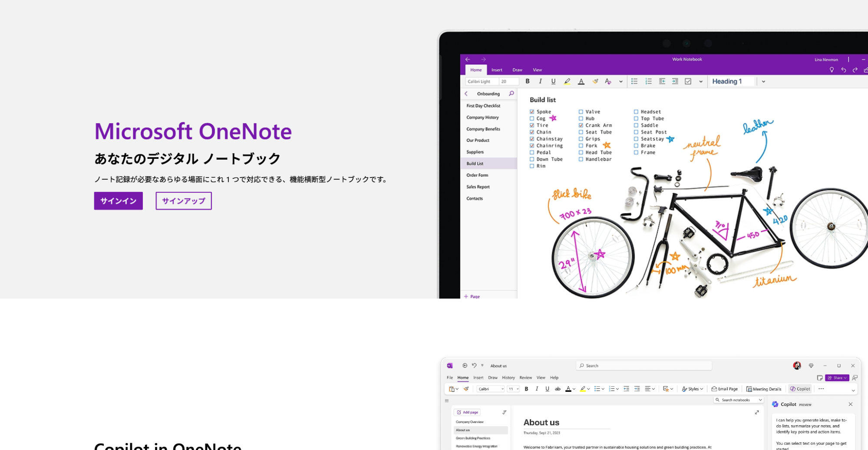Click the expand page arrows icon above About us
The width and height of the screenshot is (868, 450).
[x=757, y=412]
